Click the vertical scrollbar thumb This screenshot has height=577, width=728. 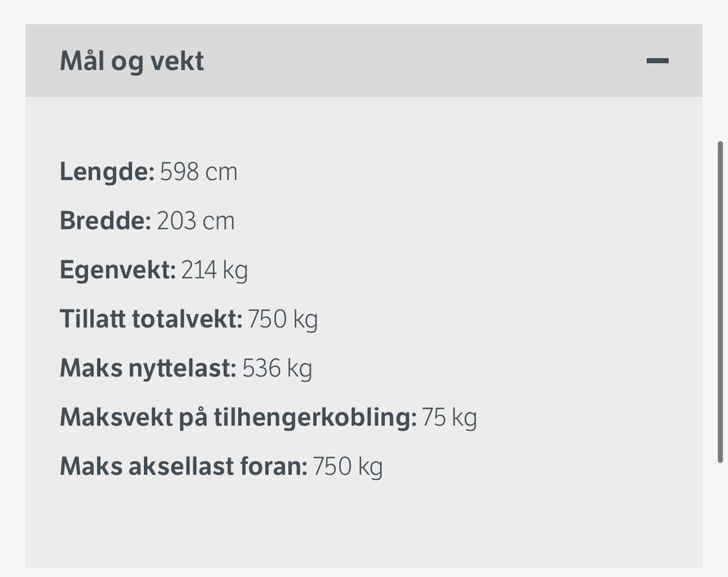click(x=720, y=303)
